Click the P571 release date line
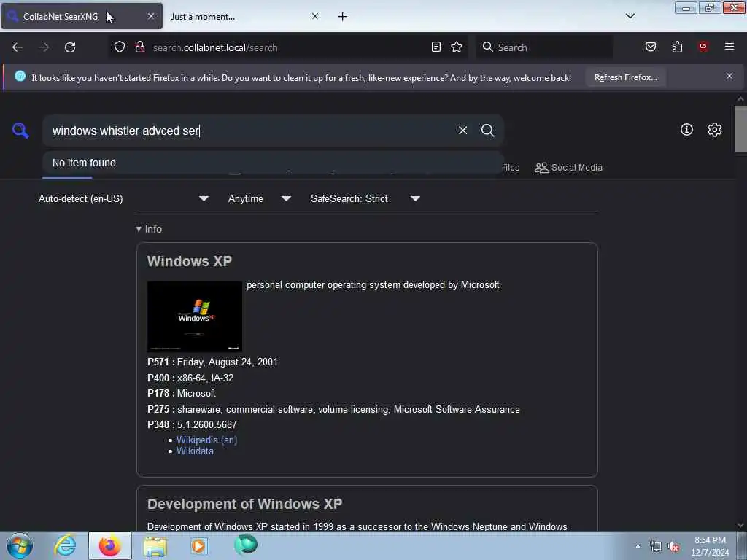Viewport: 747px width, 560px height. [212, 362]
